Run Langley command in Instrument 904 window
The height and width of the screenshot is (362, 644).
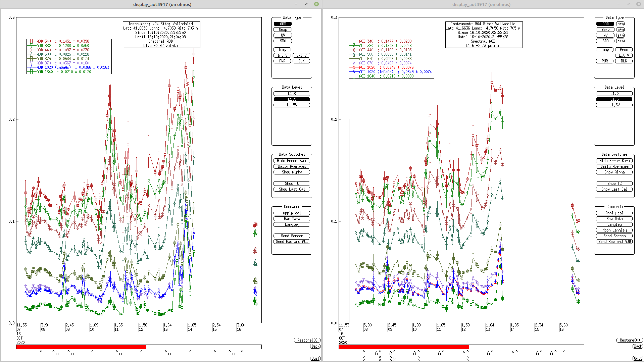click(x=614, y=224)
